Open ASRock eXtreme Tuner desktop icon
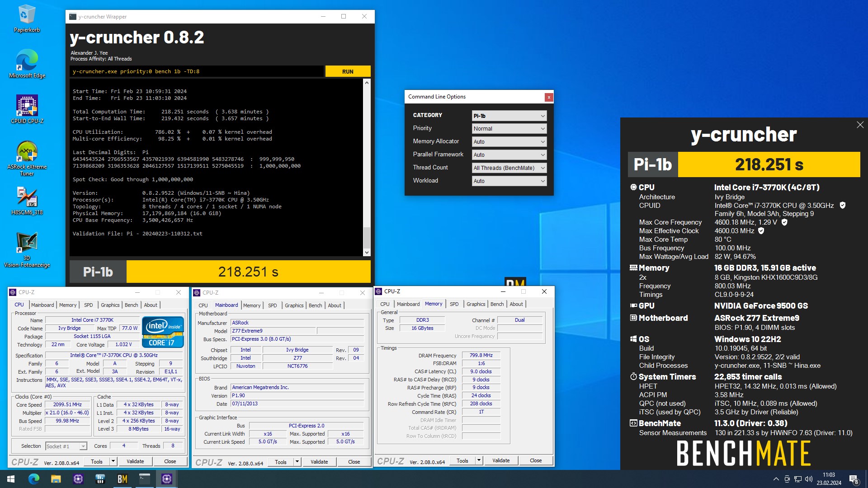The width and height of the screenshot is (868, 488). [27, 158]
